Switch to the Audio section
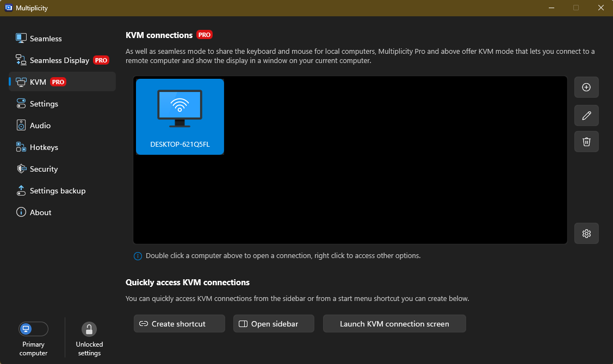This screenshot has height=364, width=613. 40,125
